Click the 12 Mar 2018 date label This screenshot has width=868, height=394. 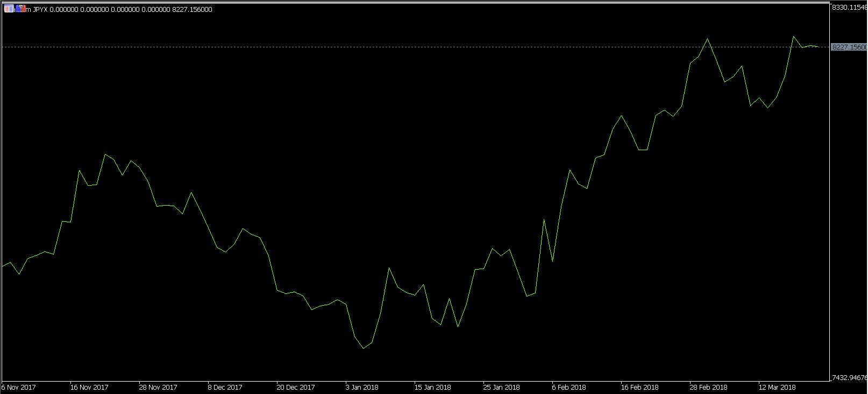[x=777, y=388]
